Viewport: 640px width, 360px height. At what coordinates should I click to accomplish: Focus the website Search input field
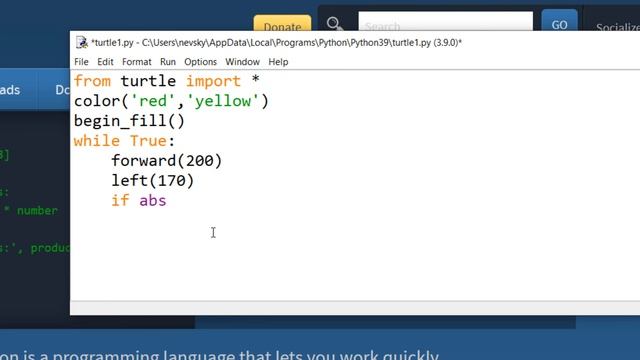445,21
